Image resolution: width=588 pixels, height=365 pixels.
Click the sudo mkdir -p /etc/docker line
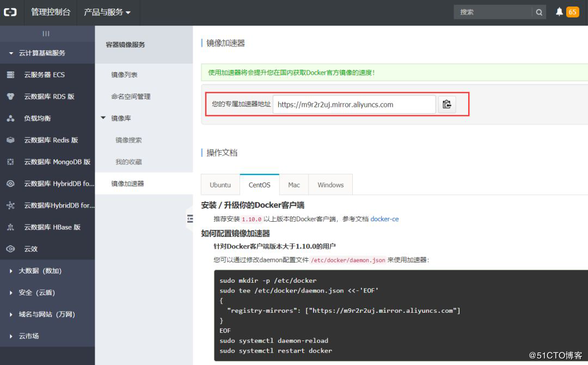(268, 280)
